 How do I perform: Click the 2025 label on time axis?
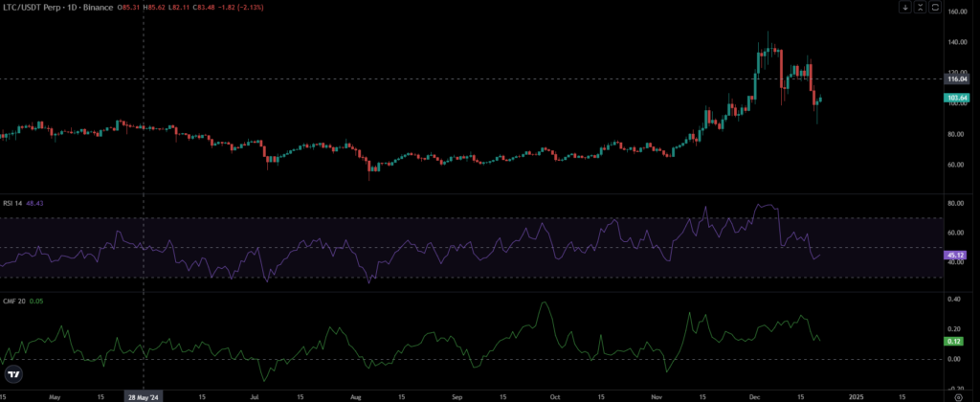[x=856, y=397]
